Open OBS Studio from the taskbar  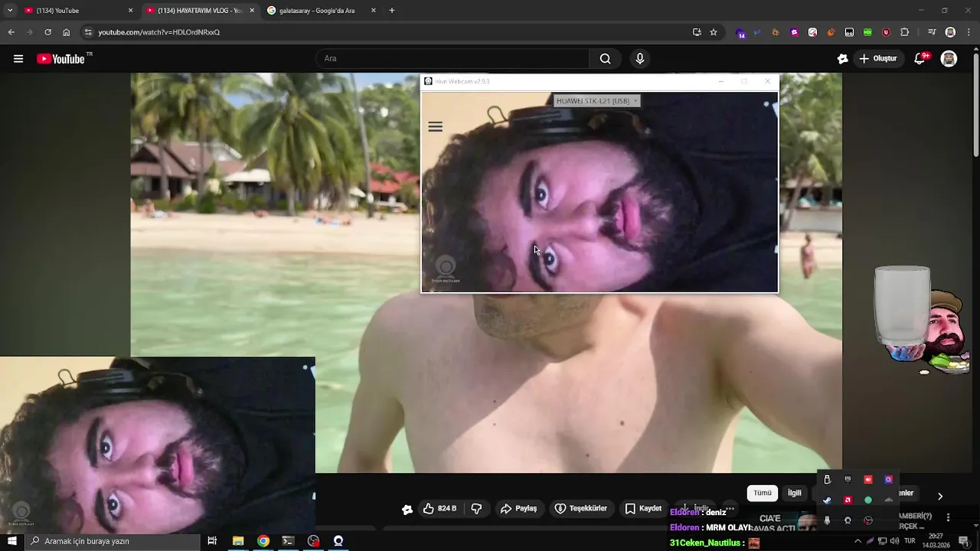pos(313,541)
